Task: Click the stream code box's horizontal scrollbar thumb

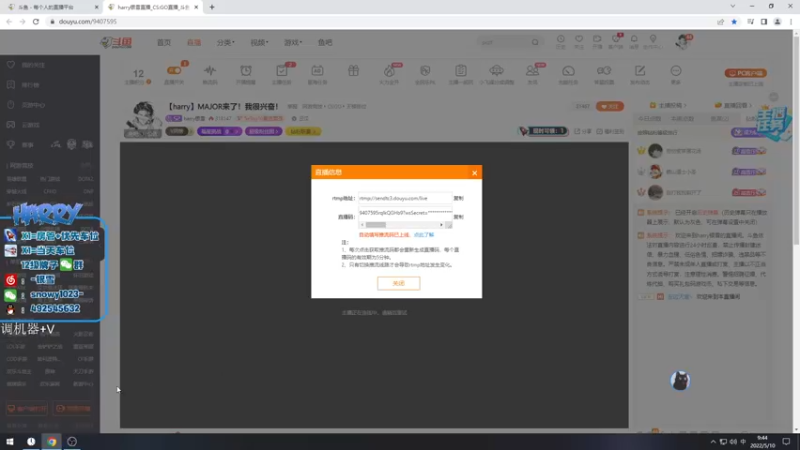Action: [x=376, y=224]
